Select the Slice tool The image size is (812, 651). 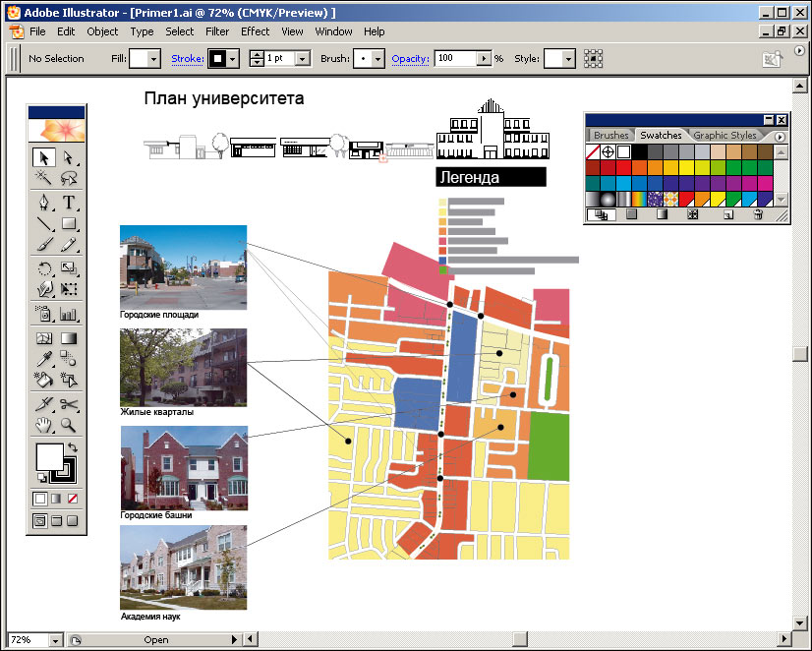pyautogui.click(x=43, y=404)
